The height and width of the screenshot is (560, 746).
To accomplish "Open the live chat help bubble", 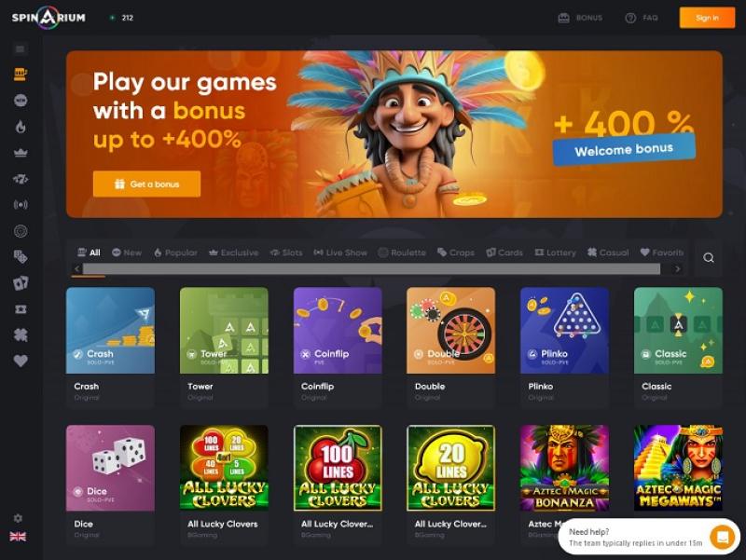I will point(722,538).
